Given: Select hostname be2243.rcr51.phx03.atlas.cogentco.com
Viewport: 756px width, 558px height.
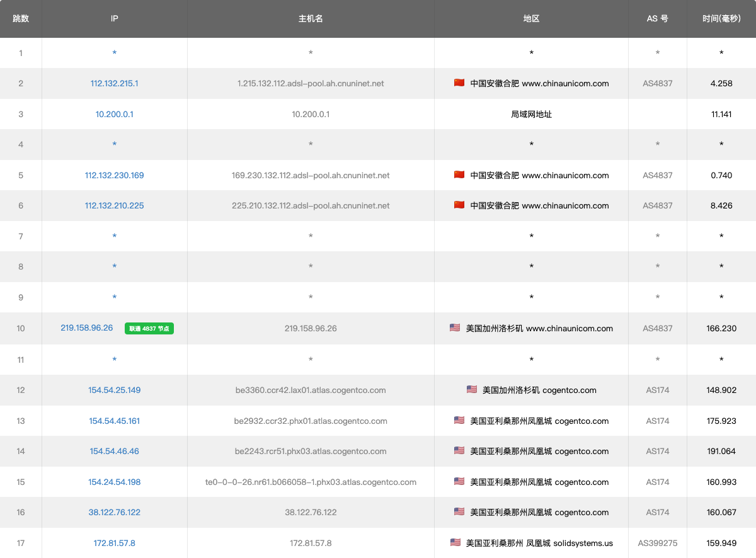Looking at the screenshot, I should (x=311, y=451).
